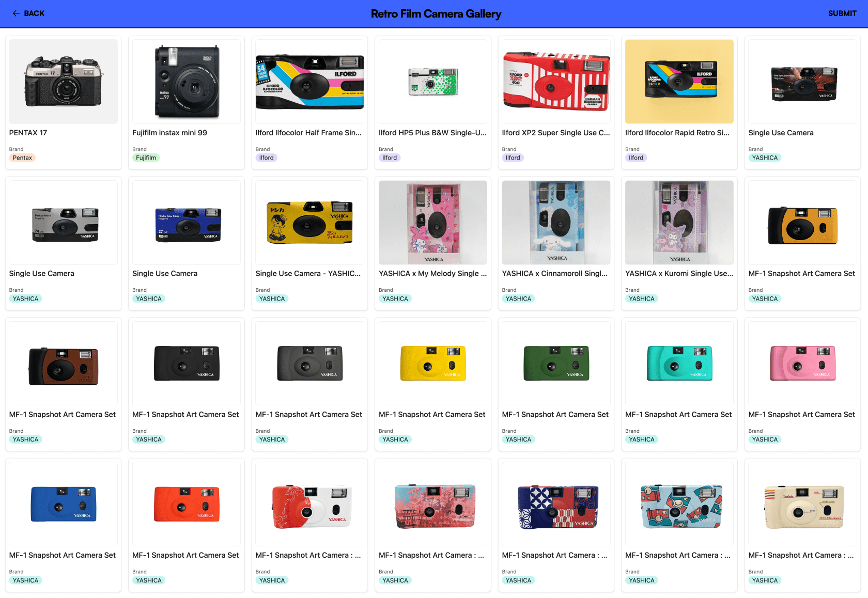This screenshot has width=868, height=598.
Task: Select the blue Single Use Camera image
Action: point(187,223)
